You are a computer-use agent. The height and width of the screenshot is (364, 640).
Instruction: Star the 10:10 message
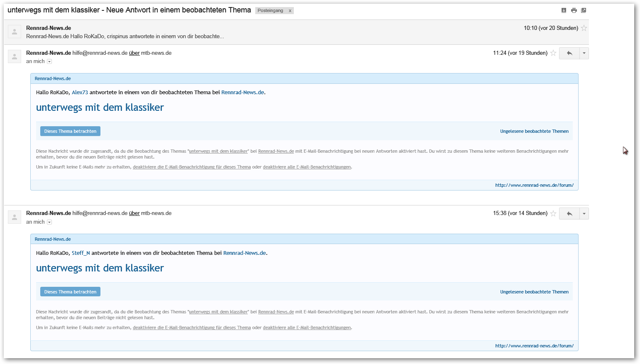pos(584,28)
